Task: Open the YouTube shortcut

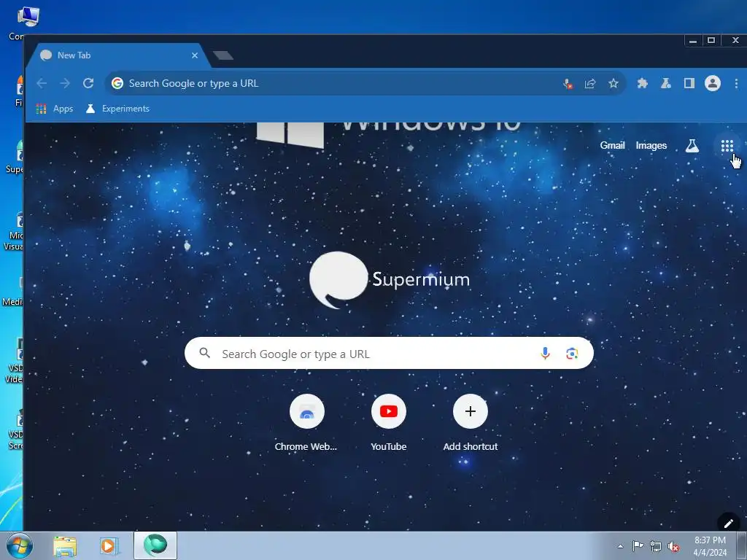Action: 389,423
